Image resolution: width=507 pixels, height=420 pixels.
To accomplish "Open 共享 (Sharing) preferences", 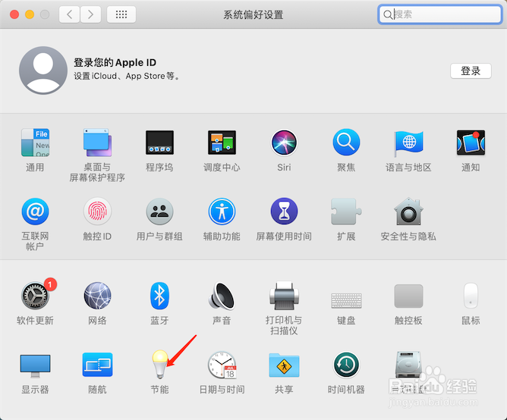I will coord(284,365).
